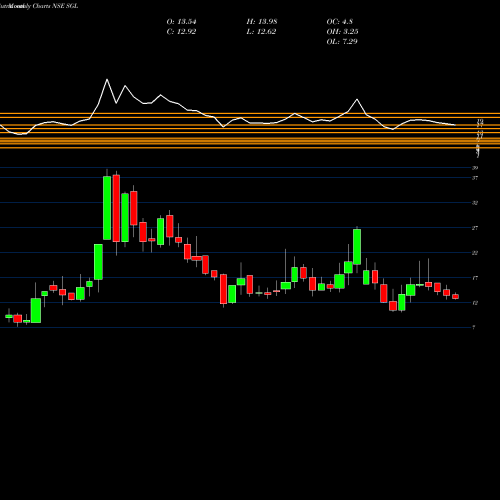Click the price axis label 39
Screen dimensions: 500x500
click(475, 168)
